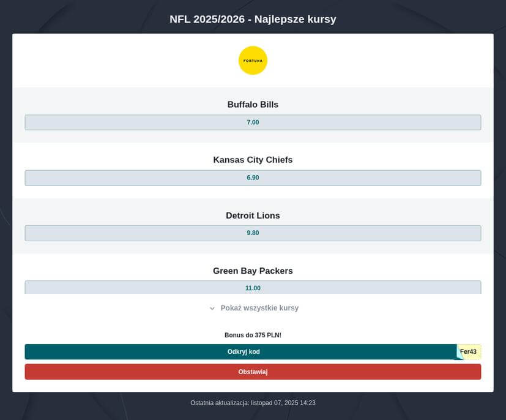Select the Green Bay Packers 11.00 odds
Viewport: 506px width, 420px height.
[x=253, y=287]
